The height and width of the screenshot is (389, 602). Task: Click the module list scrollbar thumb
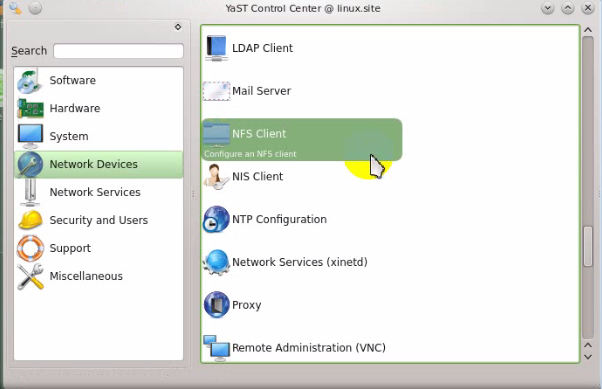click(x=588, y=246)
